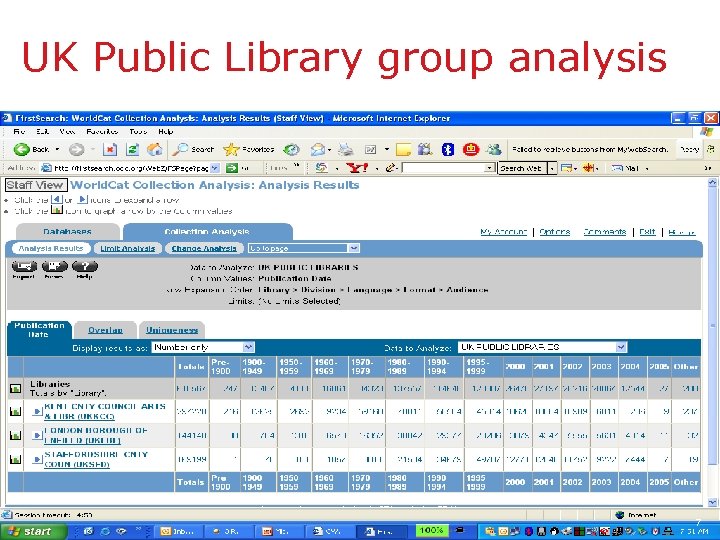720x540 pixels.
Task: Click the Print icon in the IE toolbar
Action: (x=346, y=149)
